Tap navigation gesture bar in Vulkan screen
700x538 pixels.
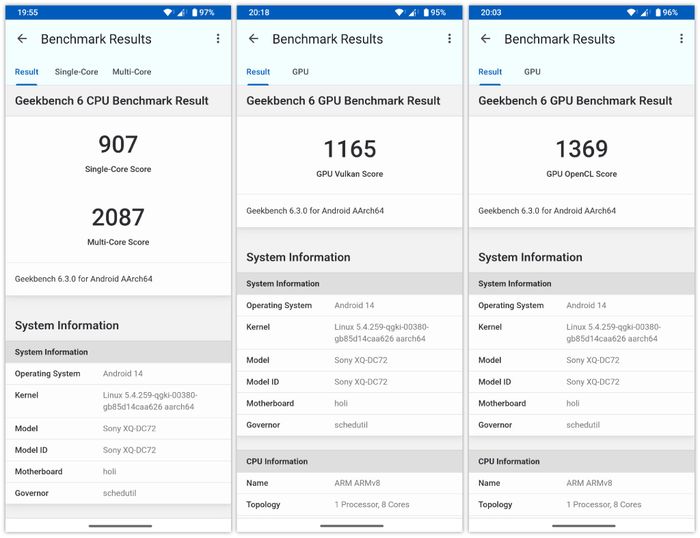(352, 526)
